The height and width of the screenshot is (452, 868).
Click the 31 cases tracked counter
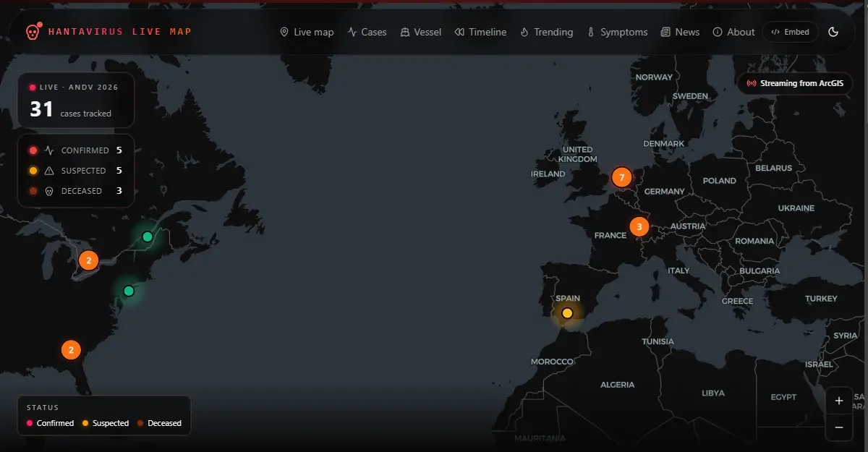[70, 110]
